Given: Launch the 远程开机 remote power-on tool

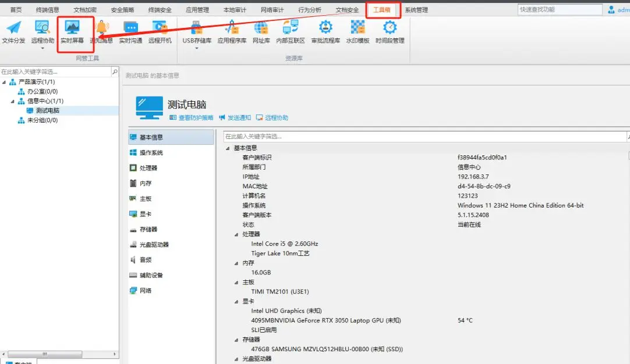Looking at the screenshot, I should pos(160,31).
